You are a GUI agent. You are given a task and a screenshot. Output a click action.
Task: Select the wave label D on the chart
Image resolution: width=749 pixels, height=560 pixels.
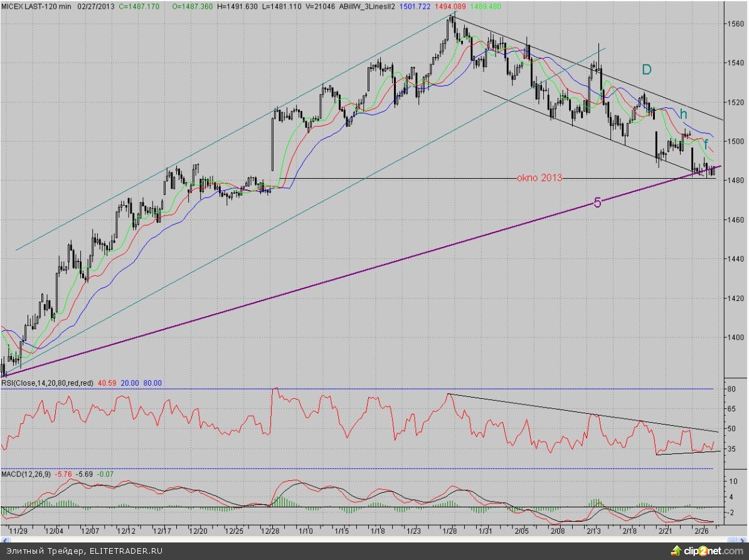pos(645,70)
